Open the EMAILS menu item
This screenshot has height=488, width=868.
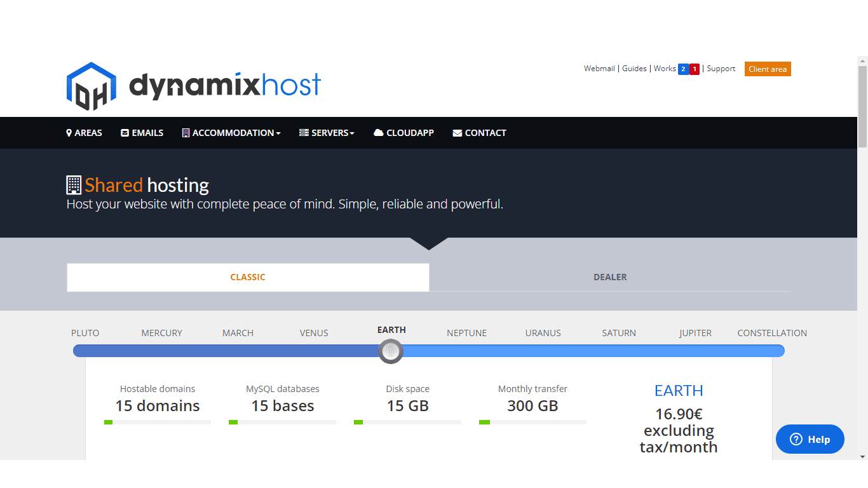coord(142,133)
